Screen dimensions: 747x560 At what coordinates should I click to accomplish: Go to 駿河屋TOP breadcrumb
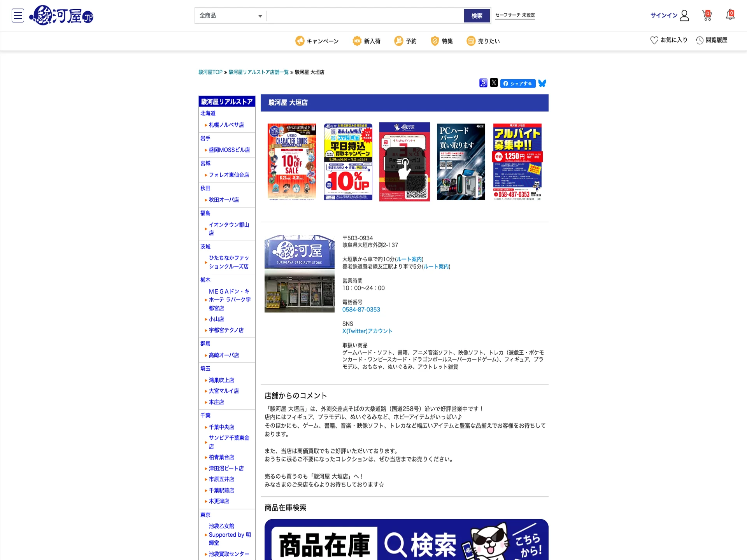pos(210,72)
